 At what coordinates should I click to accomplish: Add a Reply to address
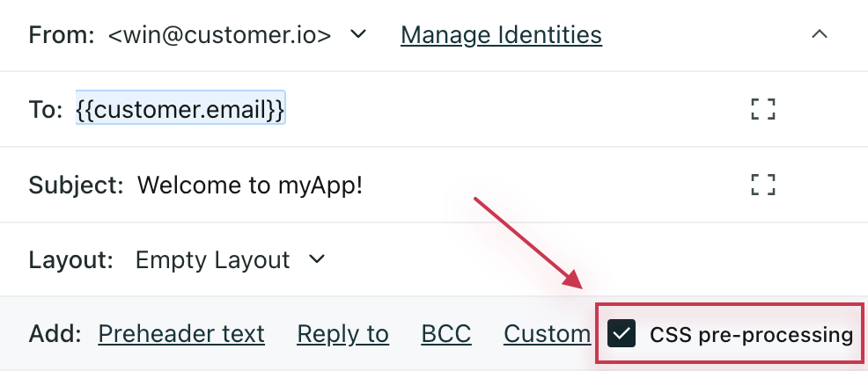pos(342,334)
